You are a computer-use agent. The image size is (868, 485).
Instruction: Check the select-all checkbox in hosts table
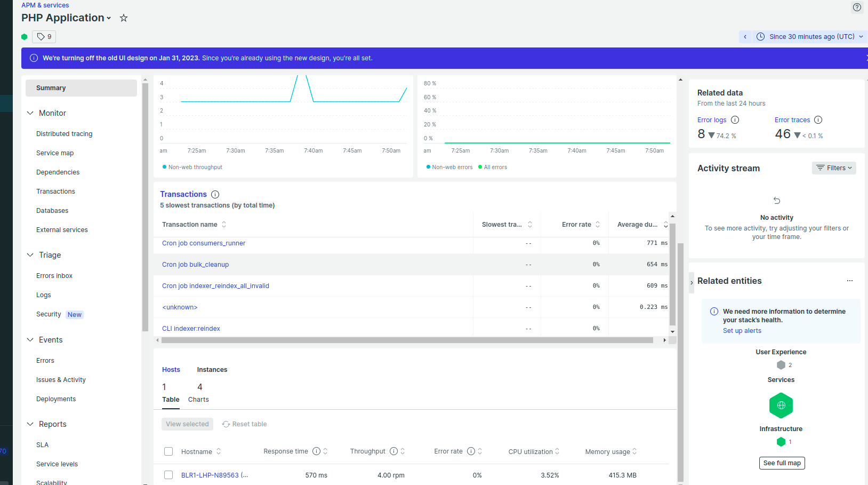(168, 451)
